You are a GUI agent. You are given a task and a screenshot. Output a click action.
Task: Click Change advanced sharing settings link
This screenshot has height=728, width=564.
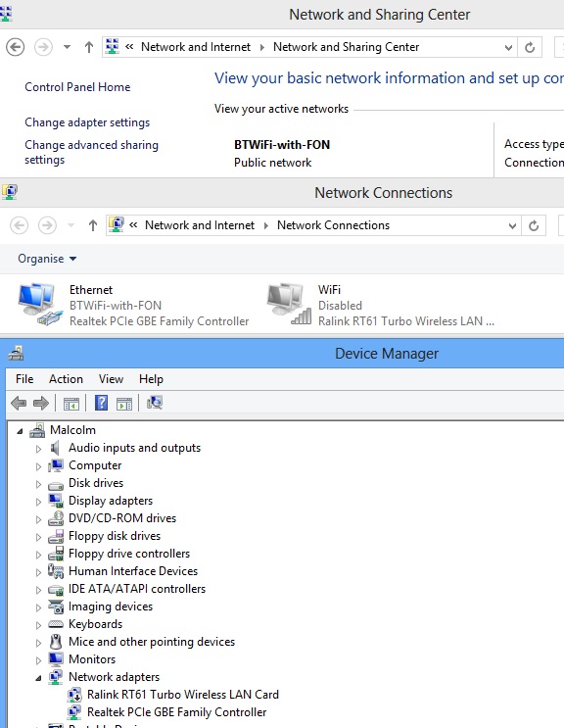[91, 152]
